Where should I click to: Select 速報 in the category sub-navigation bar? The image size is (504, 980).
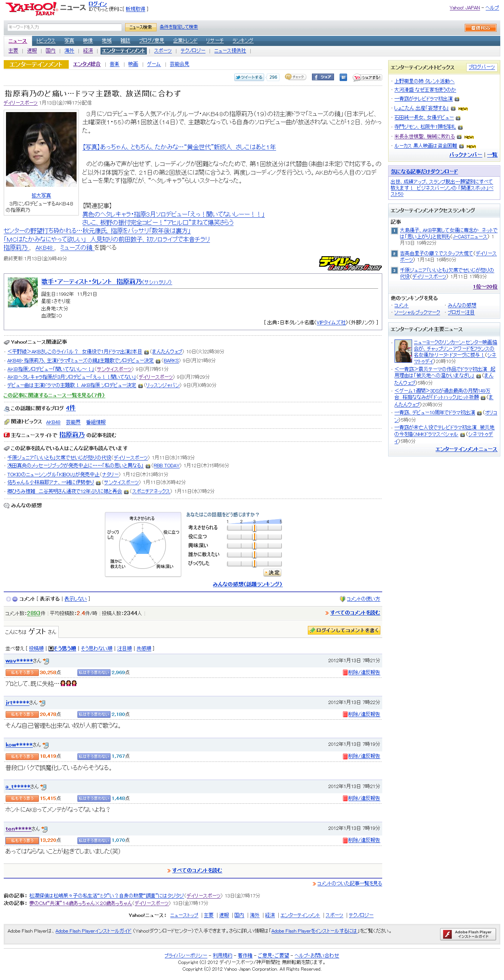click(x=32, y=50)
